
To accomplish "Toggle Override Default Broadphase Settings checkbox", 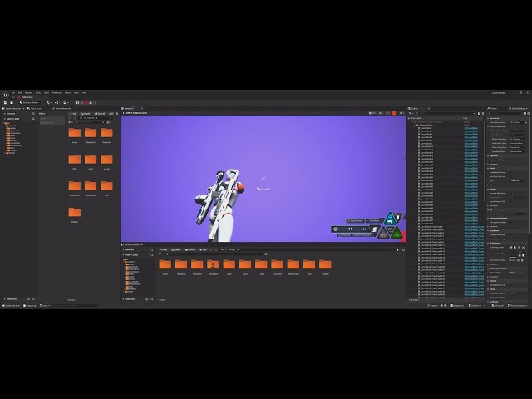I will tap(510, 234).
